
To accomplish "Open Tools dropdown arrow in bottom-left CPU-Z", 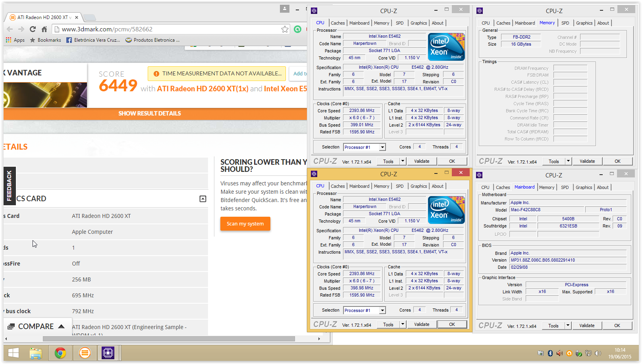I will click(x=403, y=324).
